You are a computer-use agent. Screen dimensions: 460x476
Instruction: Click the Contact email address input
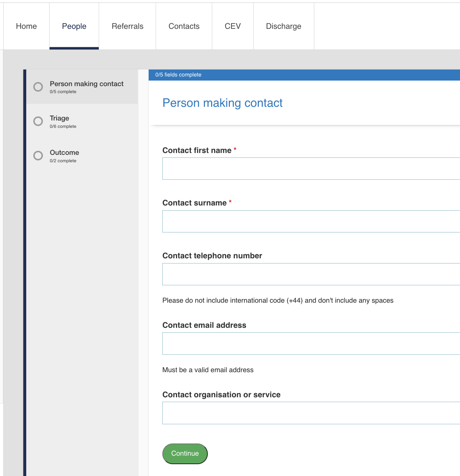[x=311, y=344]
